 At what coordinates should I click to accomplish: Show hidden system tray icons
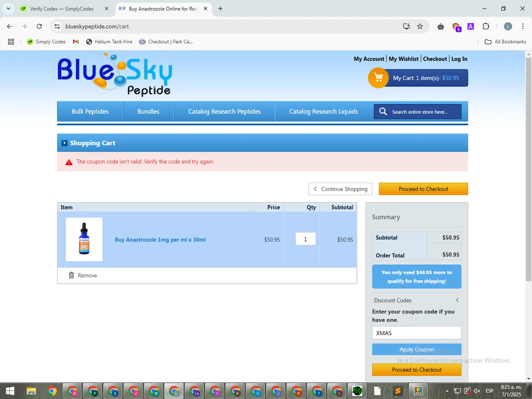(x=447, y=391)
